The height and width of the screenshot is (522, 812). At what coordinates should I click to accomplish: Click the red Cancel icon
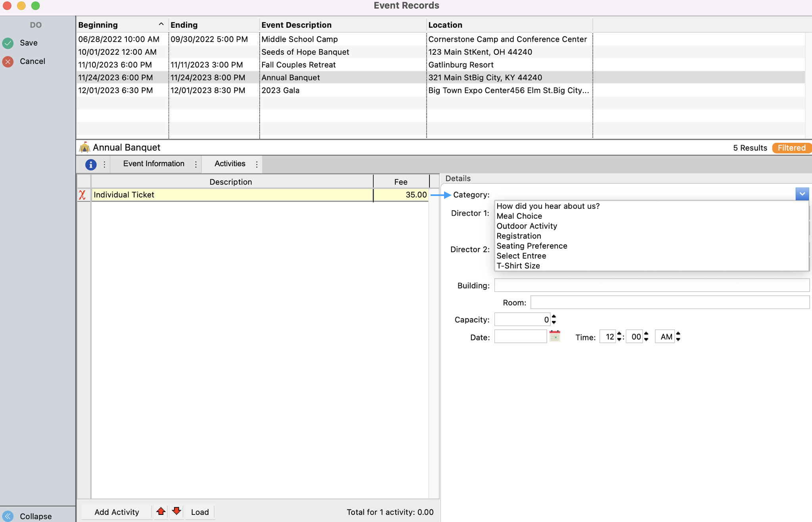coord(8,61)
